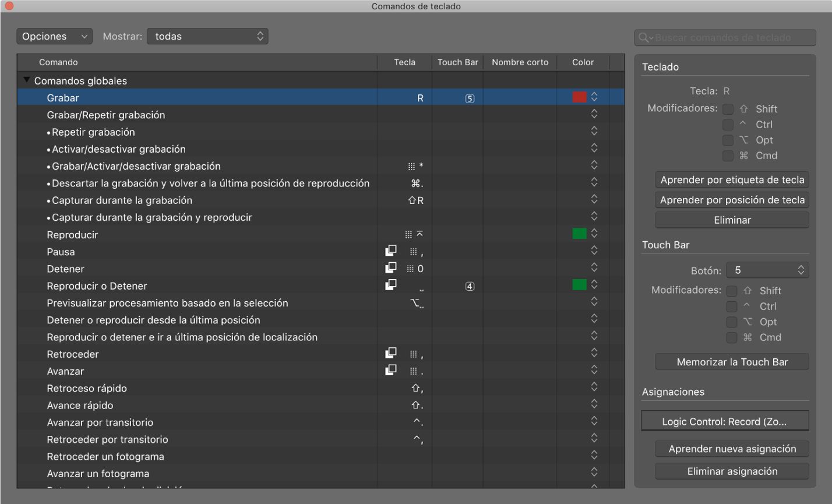Select Capturar durante la grabación y reproducir

pyautogui.click(x=320, y=217)
